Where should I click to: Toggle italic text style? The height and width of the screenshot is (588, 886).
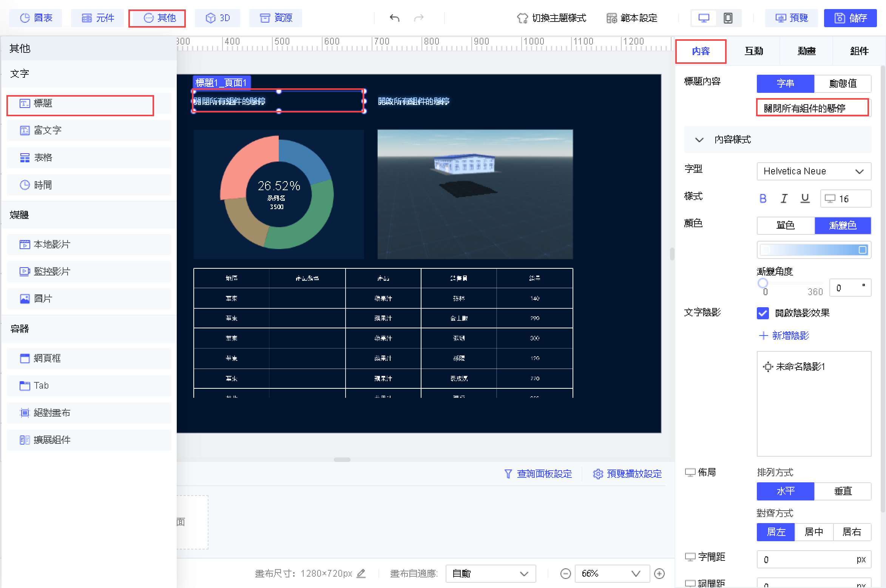[784, 199]
